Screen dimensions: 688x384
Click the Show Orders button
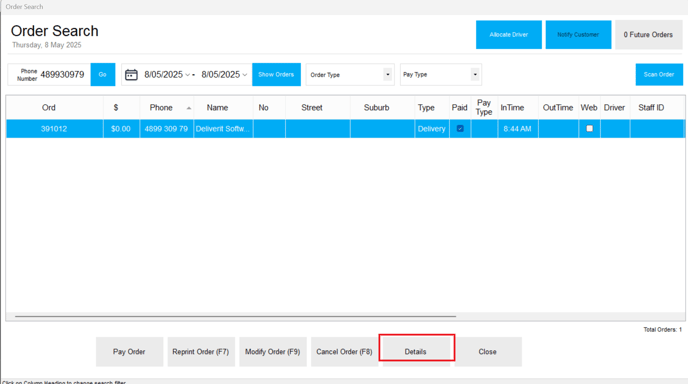pos(276,75)
